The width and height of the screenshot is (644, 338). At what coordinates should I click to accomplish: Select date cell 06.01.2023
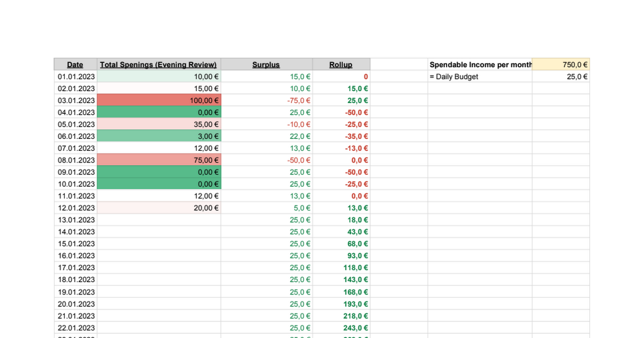coord(75,136)
